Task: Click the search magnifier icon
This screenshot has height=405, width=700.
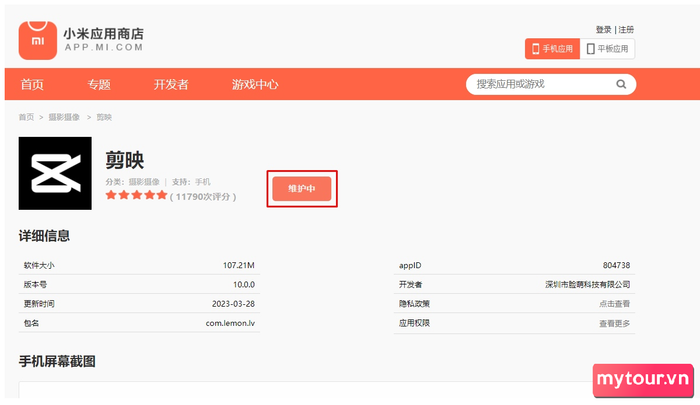Action: tap(621, 84)
